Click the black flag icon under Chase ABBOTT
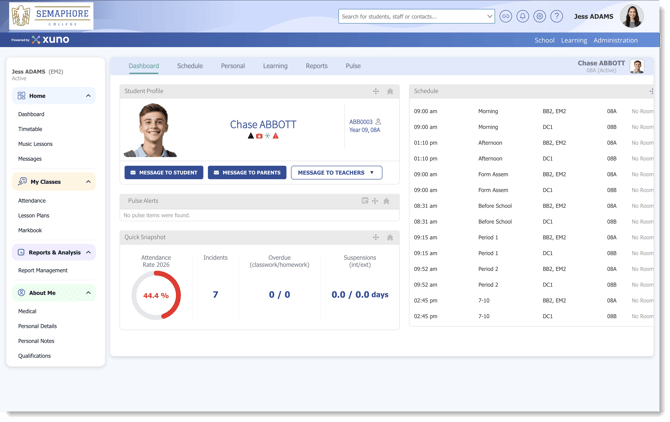670x422 pixels. click(251, 136)
